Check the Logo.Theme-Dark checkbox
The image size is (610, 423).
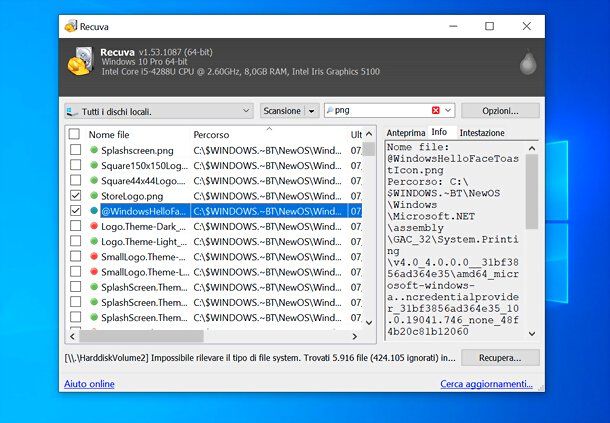coord(75,226)
